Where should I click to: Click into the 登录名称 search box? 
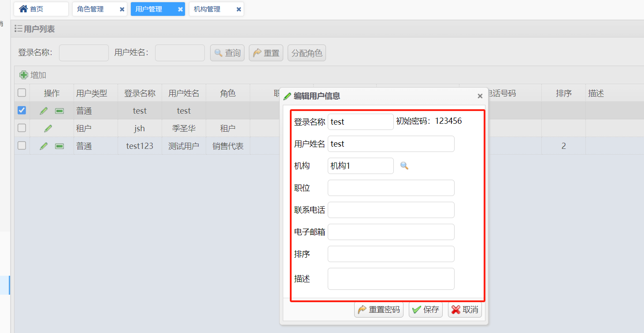[84, 52]
